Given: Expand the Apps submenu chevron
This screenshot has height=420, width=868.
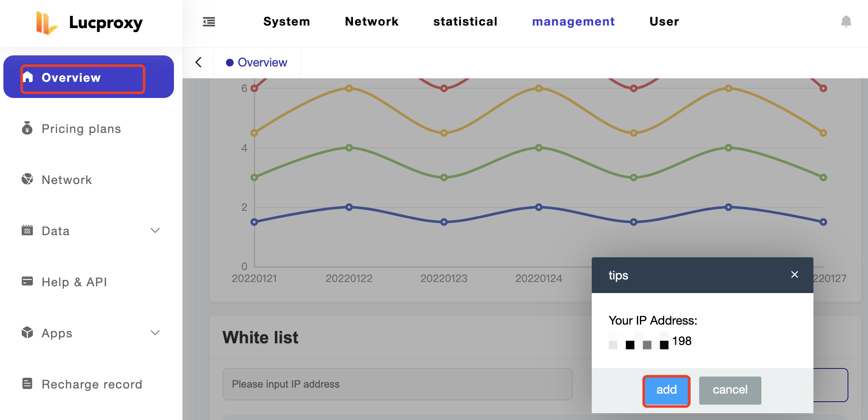Looking at the screenshot, I should pyautogui.click(x=155, y=333).
